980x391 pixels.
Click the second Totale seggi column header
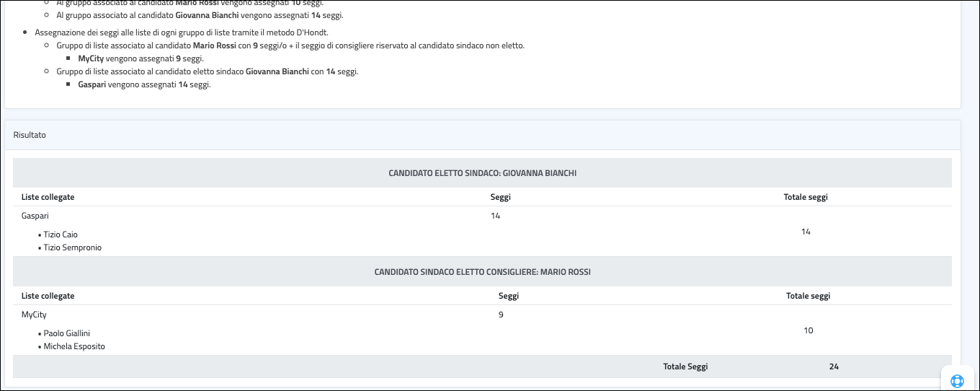pyautogui.click(x=808, y=296)
